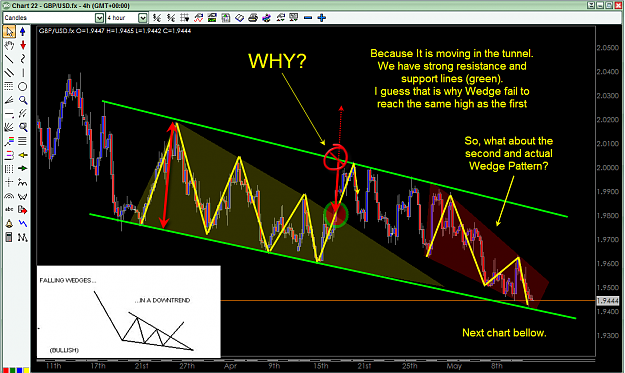Click the 'Next chart bellow.' text annotation

[504, 333]
